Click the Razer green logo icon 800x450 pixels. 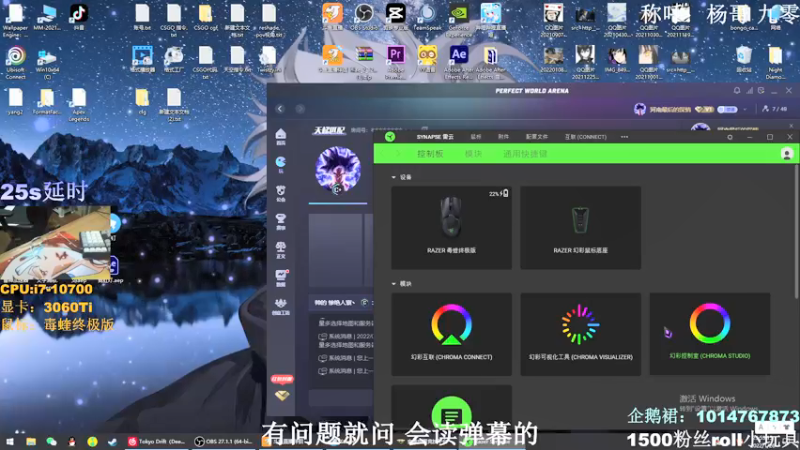pyautogui.click(x=390, y=137)
